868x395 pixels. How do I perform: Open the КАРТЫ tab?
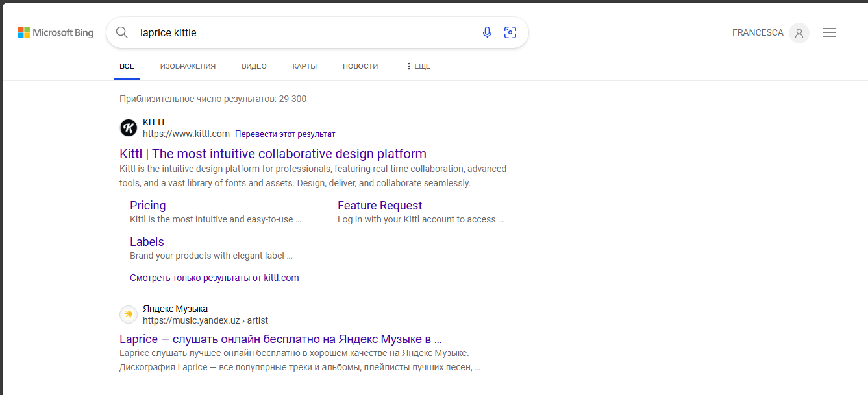click(304, 66)
